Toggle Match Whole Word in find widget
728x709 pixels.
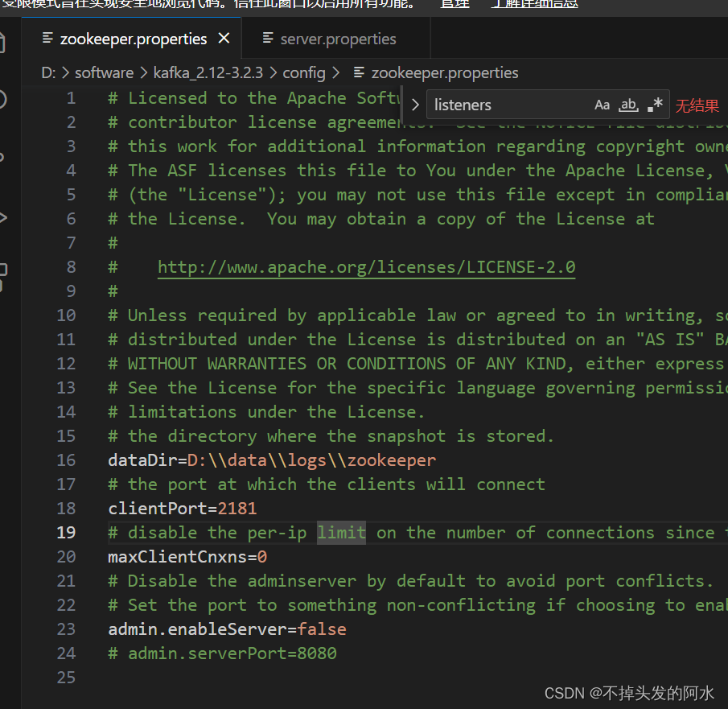pyautogui.click(x=628, y=105)
